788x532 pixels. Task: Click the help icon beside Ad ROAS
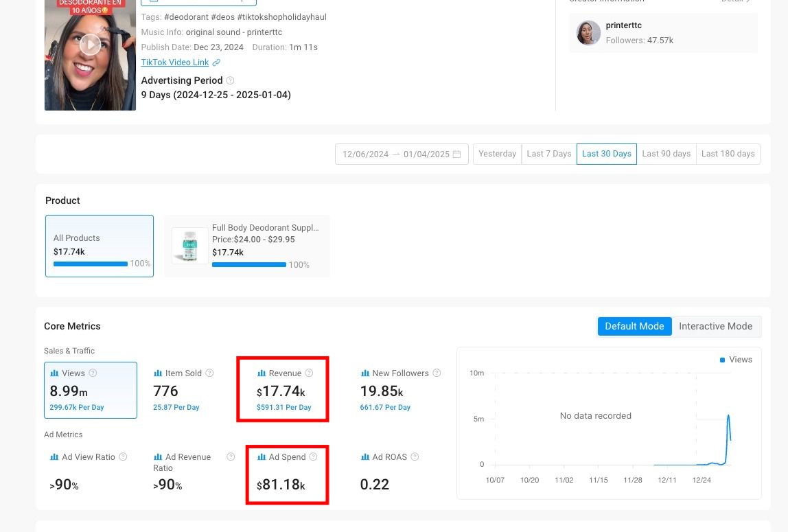point(415,456)
